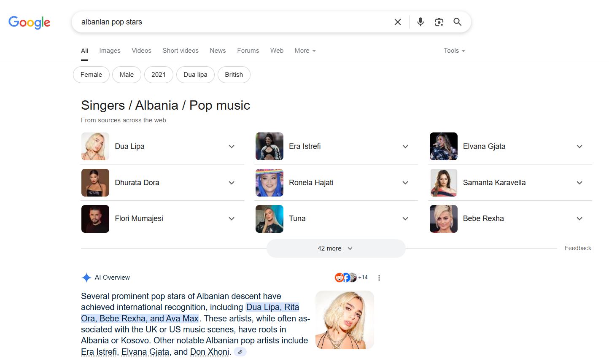Click link chip icon after Don Xhoni
The width and height of the screenshot is (609, 364).
point(240,352)
